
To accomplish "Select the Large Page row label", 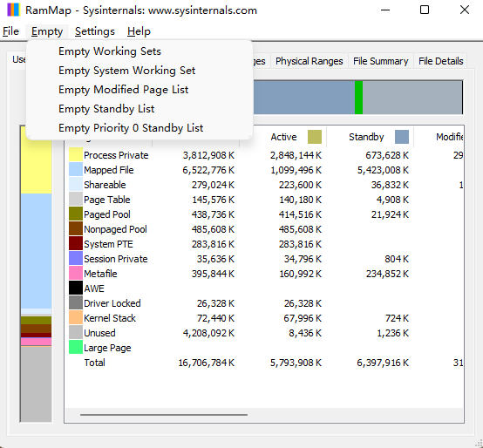I will tap(107, 348).
